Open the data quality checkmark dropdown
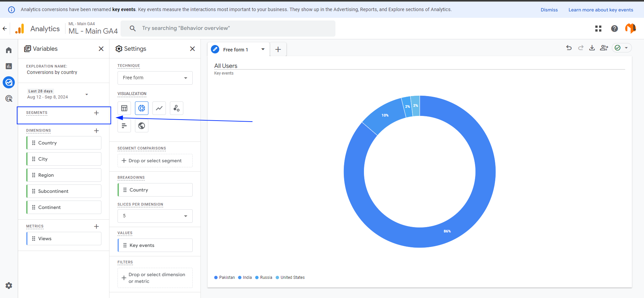The height and width of the screenshot is (298, 644). [x=622, y=48]
